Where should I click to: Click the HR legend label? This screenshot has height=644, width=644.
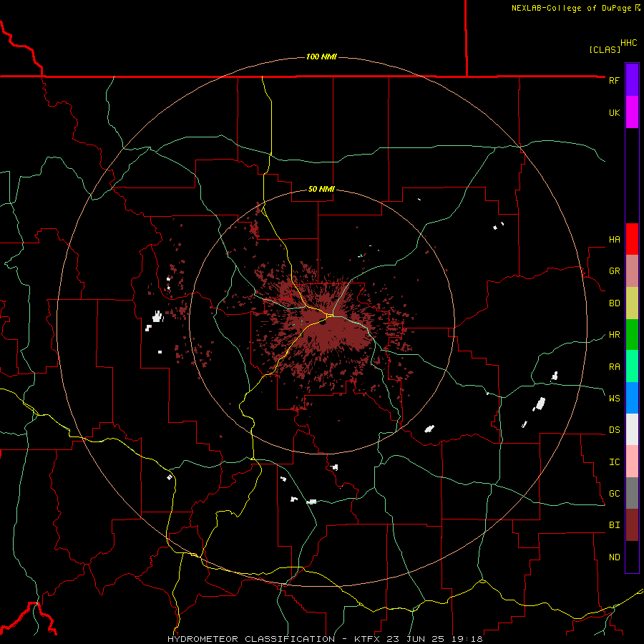(x=614, y=334)
